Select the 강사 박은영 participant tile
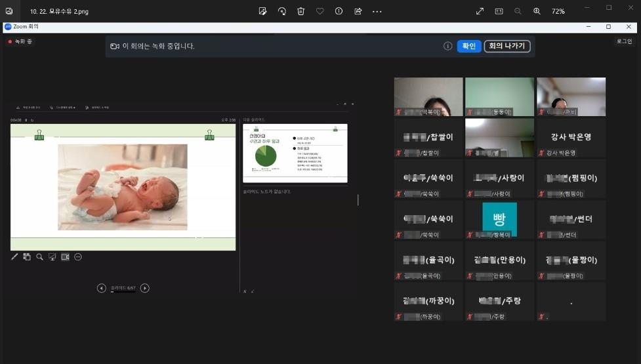The width and height of the screenshot is (641, 364). click(571, 138)
